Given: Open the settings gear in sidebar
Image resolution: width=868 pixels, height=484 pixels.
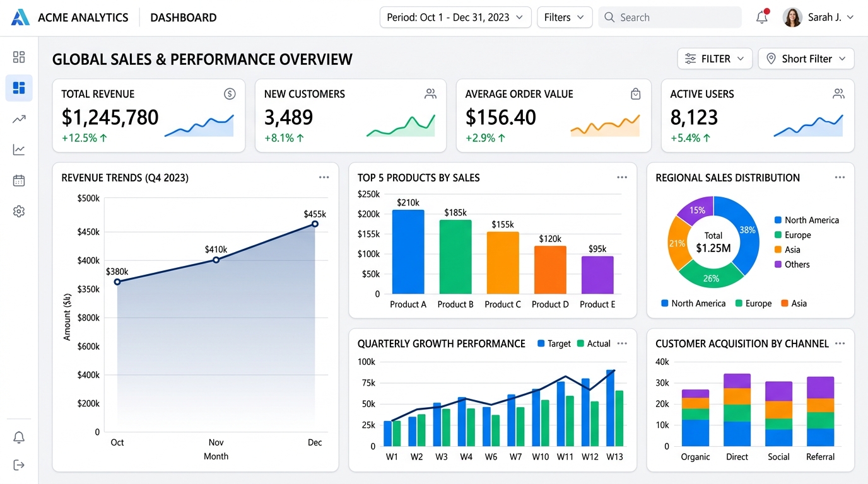Looking at the screenshot, I should click(19, 211).
